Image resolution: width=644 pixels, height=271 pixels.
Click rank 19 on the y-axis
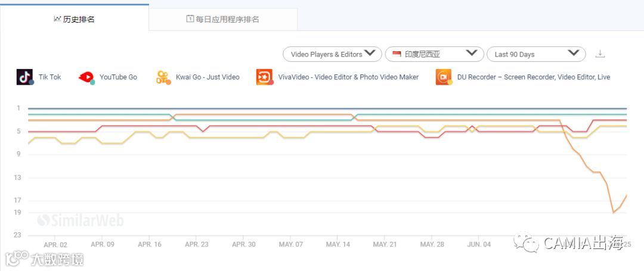point(18,212)
